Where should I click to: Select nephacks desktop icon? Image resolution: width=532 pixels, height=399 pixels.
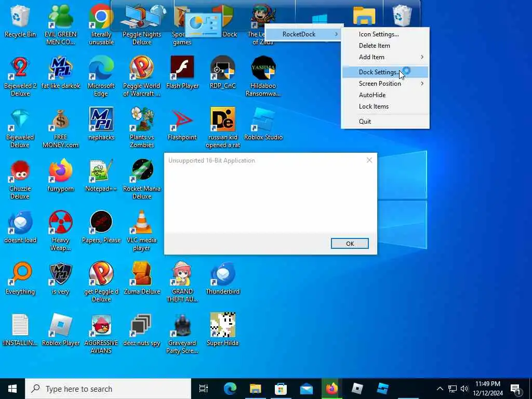(101, 124)
